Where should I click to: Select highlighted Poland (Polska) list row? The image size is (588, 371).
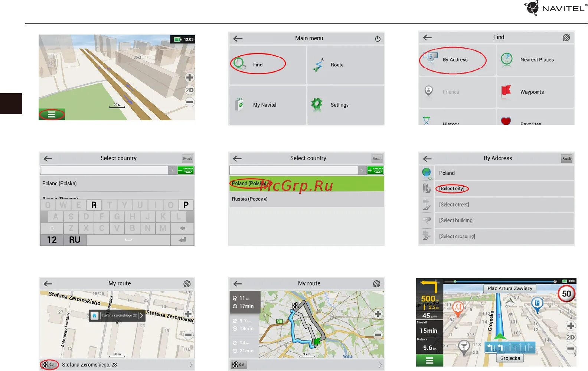click(x=307, y=183)
